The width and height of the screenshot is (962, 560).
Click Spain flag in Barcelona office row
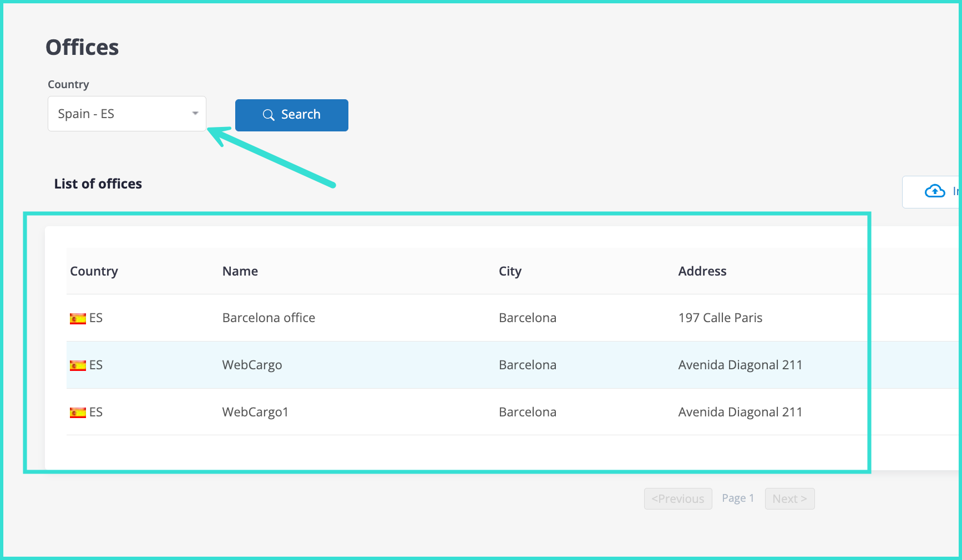click(78, 318)
